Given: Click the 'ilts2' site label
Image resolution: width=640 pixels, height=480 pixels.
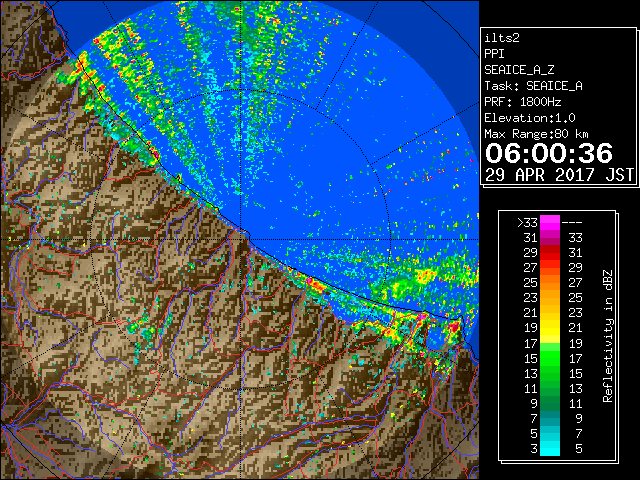Looking at the screenshot, I should click(x=502, y=38).
